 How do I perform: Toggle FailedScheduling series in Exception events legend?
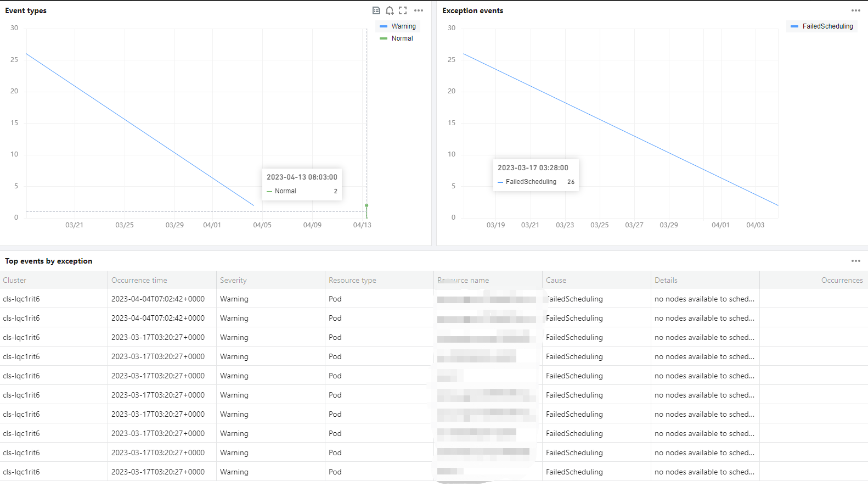822,26
